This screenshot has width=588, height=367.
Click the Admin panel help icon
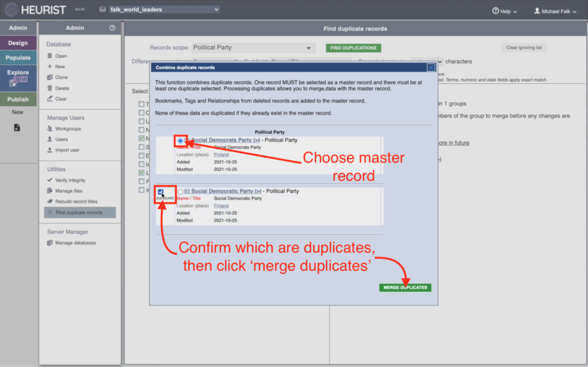point(112,28)
